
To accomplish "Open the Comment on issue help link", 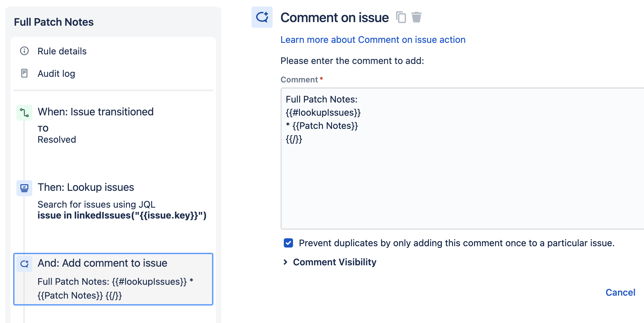I will coord(373,40).
